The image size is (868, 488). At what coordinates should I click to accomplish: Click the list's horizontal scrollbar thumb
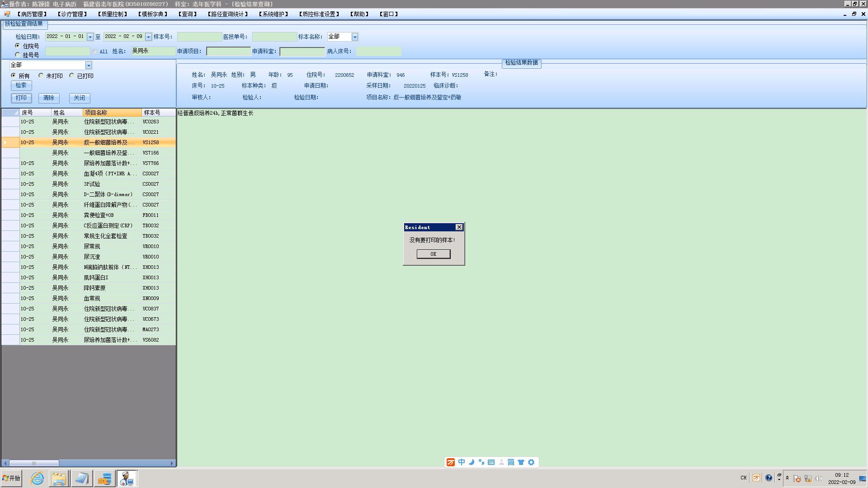pyautogui.click(x=34, y=463)
